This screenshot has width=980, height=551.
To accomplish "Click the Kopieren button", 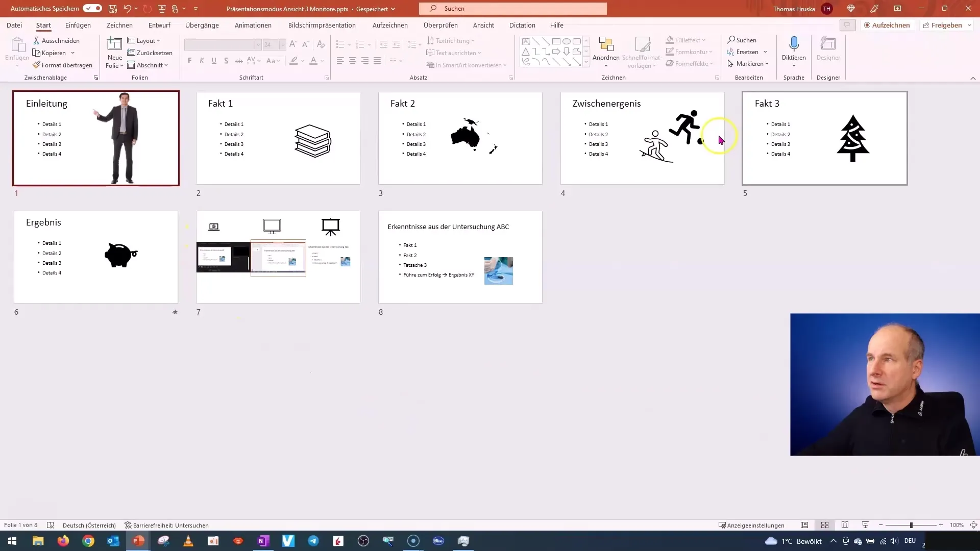I will pyautogui.click(x=50, y=53).
